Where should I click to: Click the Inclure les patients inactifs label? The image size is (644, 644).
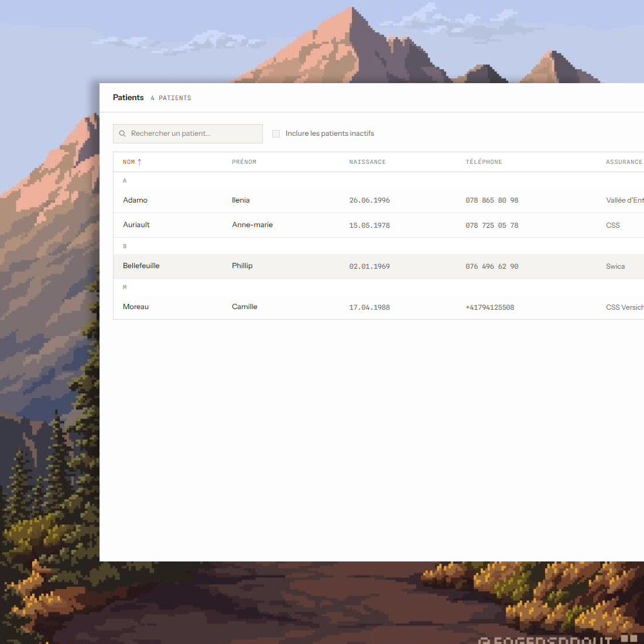point(330,133)
